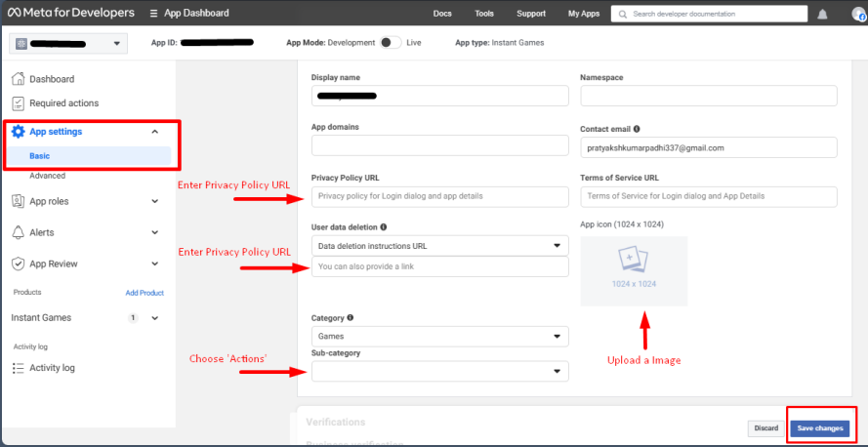Open the app selector dropdown
The width and height of the screenshot is (868, 447).
click(x=68, y=44)
